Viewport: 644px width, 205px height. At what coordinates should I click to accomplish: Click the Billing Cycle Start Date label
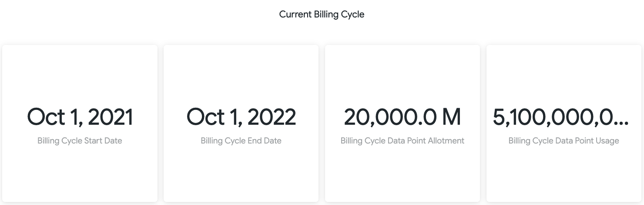pyautogui.click(x=80, y=141)
